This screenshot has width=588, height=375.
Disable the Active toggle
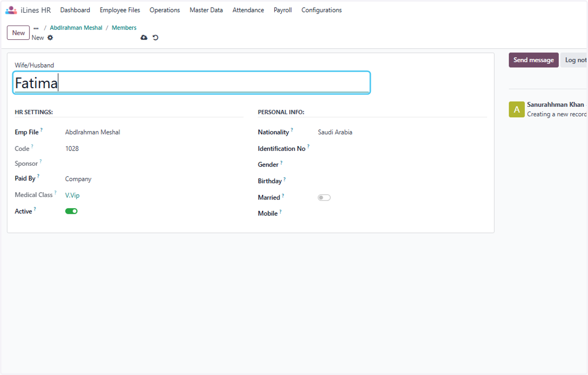(x=72, y=211)
